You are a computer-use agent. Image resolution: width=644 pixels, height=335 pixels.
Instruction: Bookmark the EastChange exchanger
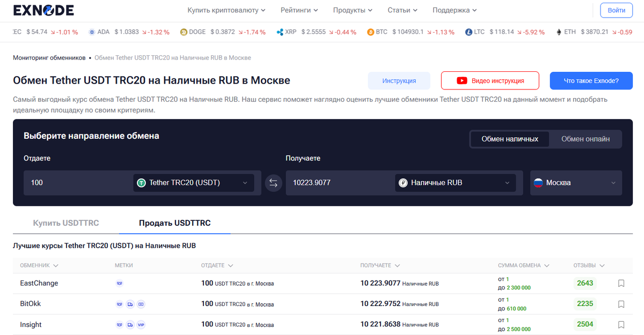(621, 284)
